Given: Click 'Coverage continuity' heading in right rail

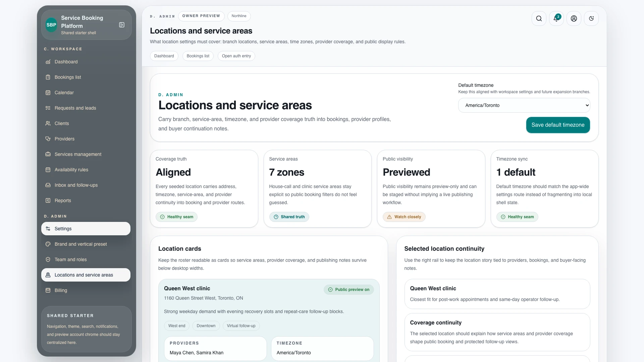Looking at the screenshot, I should point(436,322).
